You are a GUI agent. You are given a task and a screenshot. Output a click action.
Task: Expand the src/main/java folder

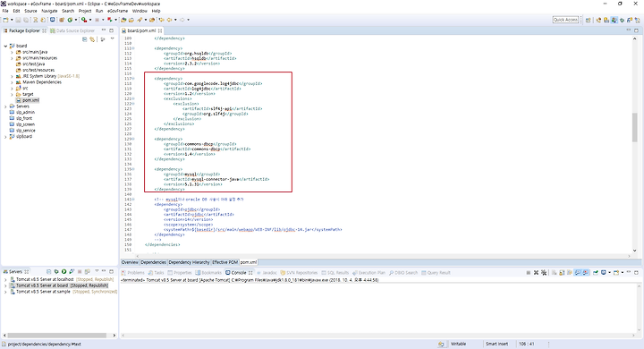coord(12,52)
